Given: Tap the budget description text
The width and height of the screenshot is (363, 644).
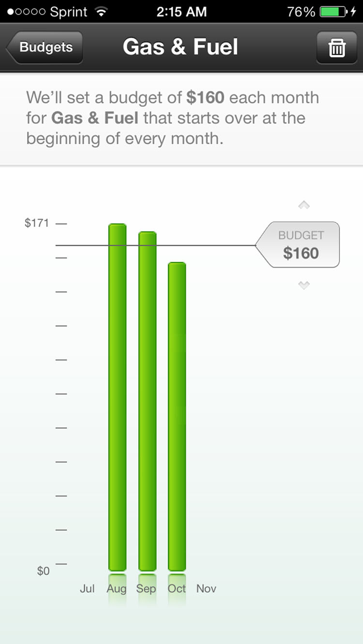Looking at the screenshot, I should [x=173, y=118].
